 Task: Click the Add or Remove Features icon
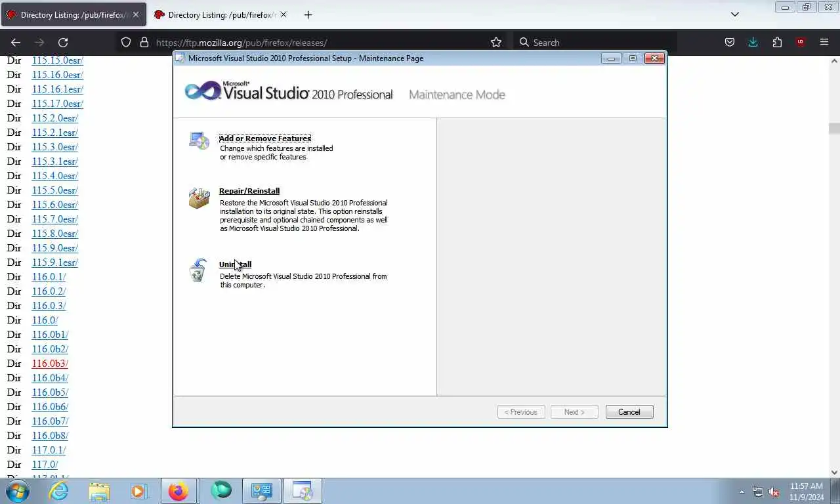point(199,140)
